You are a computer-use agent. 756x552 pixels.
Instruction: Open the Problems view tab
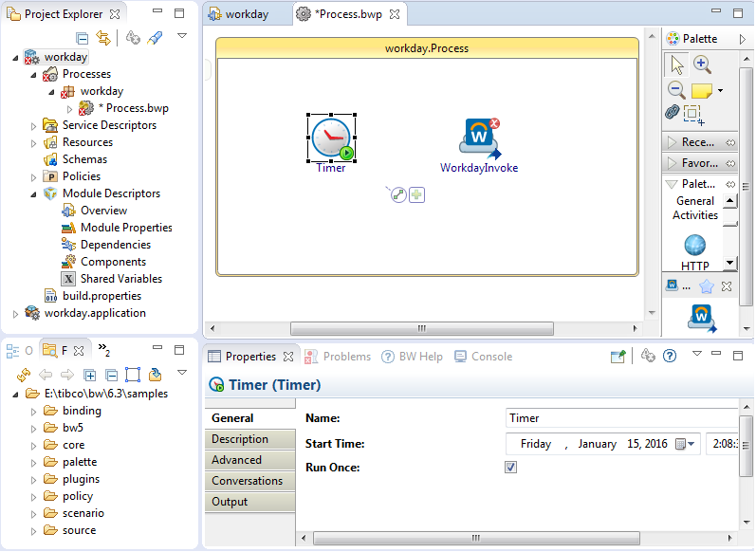click(339, 357)
